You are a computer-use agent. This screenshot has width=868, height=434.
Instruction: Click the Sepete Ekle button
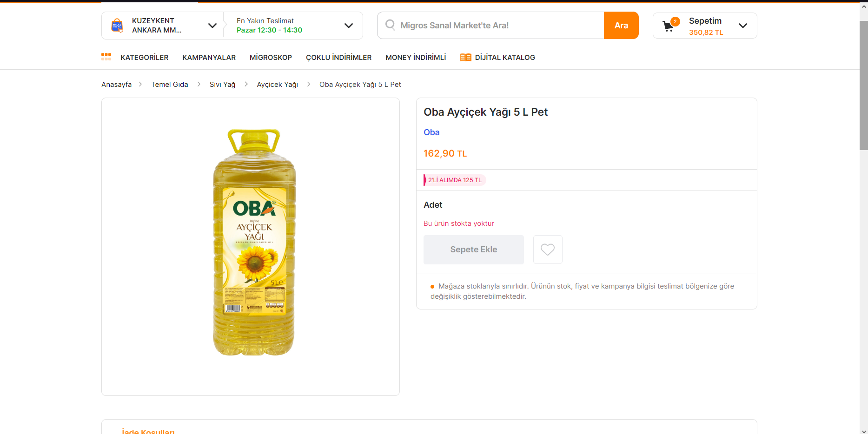tap(474, 250)
